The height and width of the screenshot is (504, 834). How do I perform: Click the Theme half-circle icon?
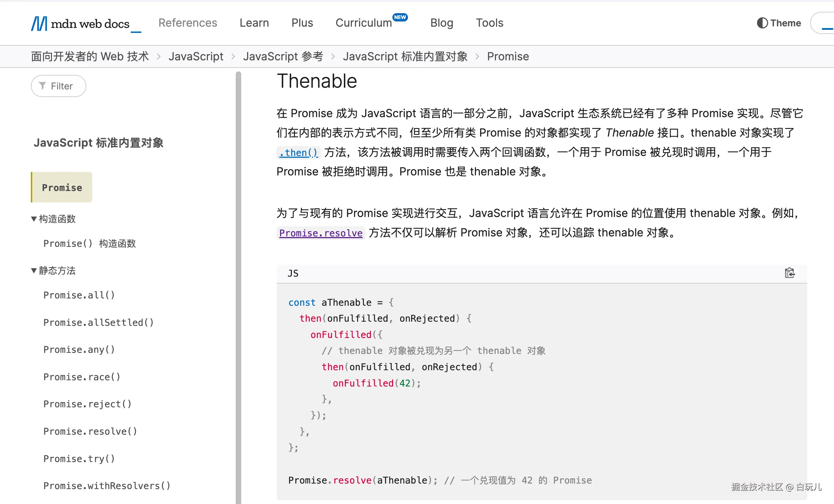[762, 23]
